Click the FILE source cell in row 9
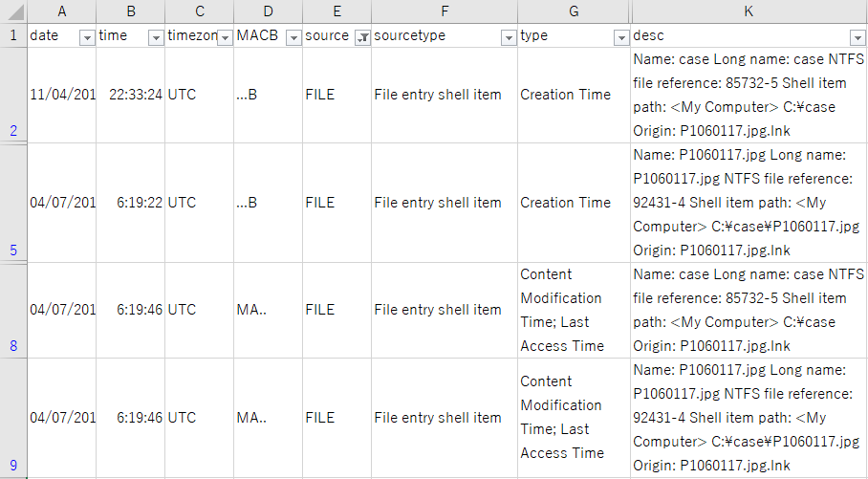Viewport: 868px width, 479px height. pyautogui.click(x=336, y=418)
